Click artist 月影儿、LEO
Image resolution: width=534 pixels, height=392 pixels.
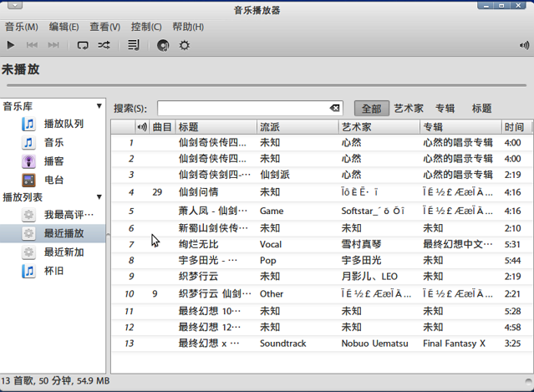369,276
